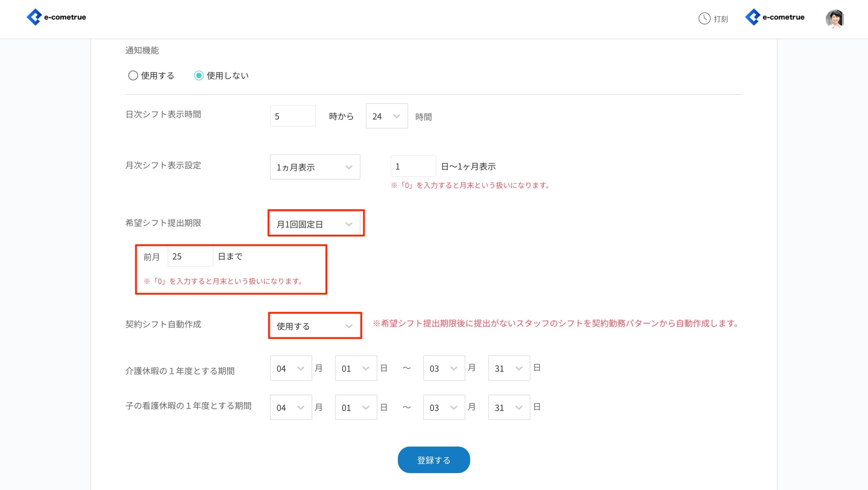Click the 日次シフト表示時間 hour input showing 5
Viewport: 868px width, 490px height.
click(292, 116)
